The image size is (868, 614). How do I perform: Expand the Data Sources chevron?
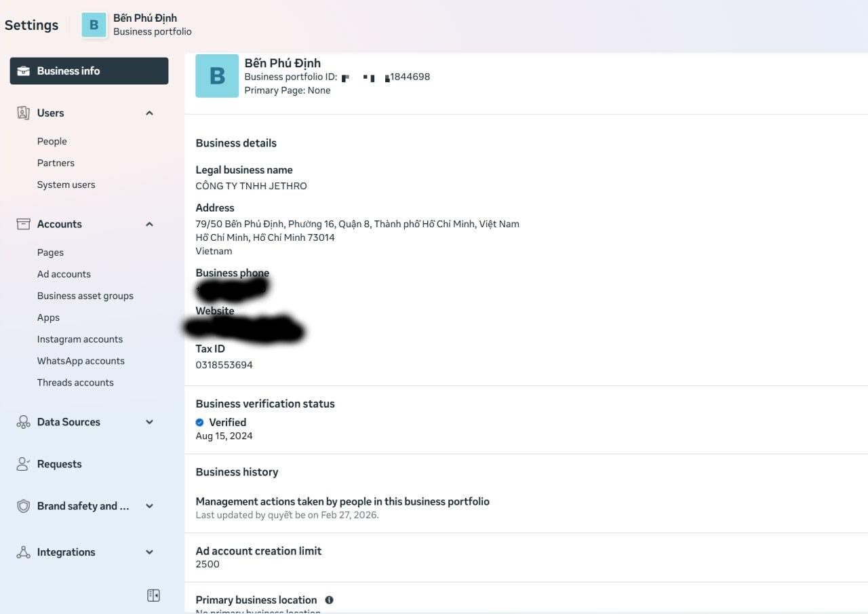[150, 422]
